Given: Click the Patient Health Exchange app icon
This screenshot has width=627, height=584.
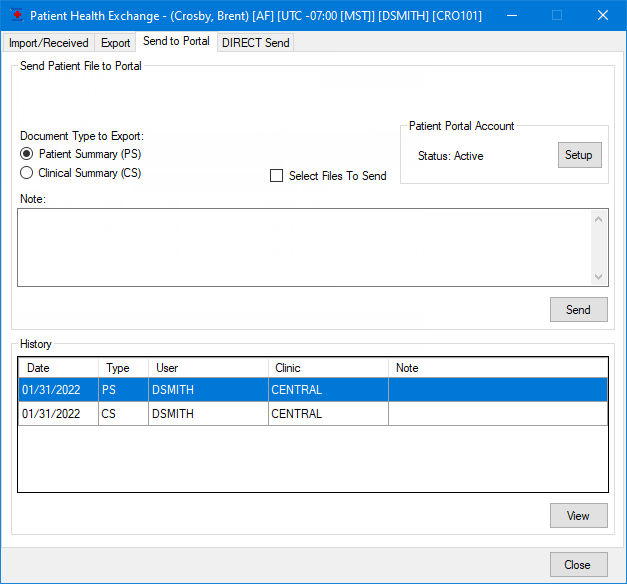Looking at the screenshot, I should (x=17, y=15).
